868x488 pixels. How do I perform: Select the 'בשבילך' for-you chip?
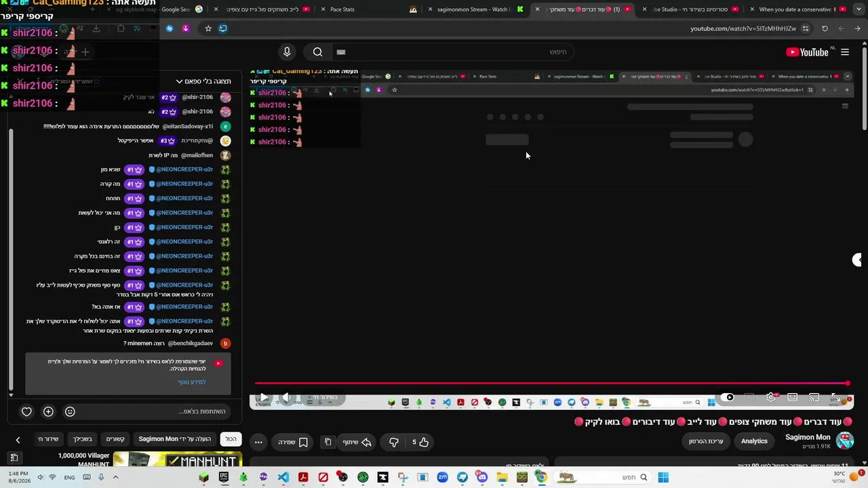coord(83,439)
